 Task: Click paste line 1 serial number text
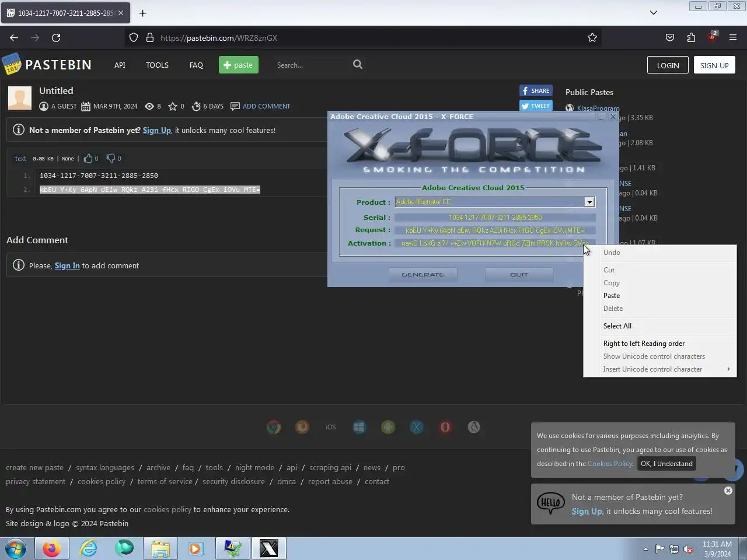(99, 176)
